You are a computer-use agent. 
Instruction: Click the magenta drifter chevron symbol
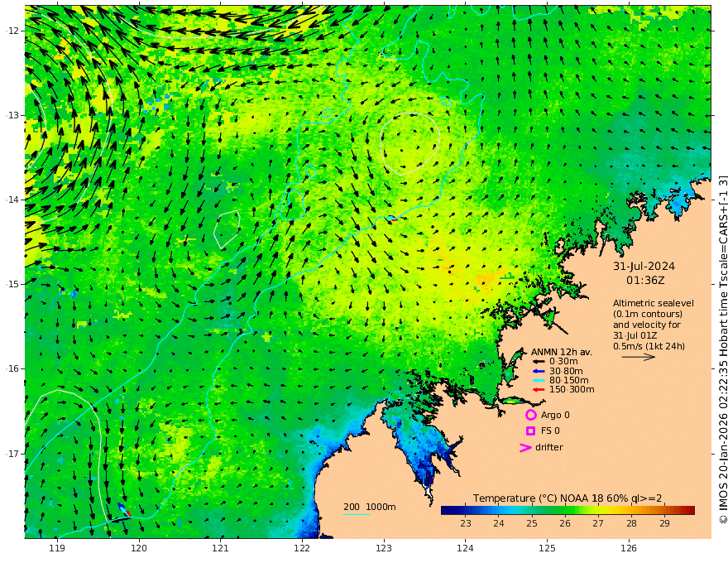coord(525,447)
